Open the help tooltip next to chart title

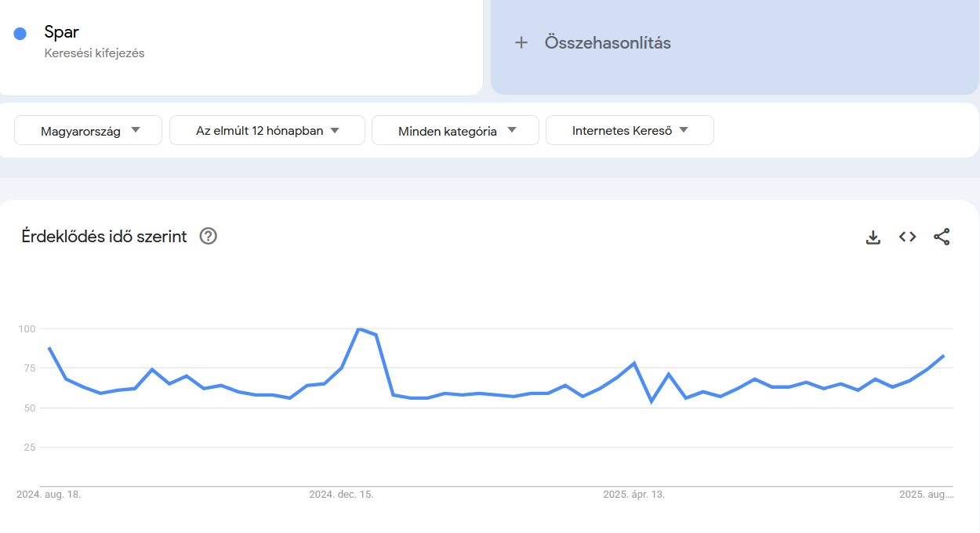pyautogui.click(x=208, y=236)
